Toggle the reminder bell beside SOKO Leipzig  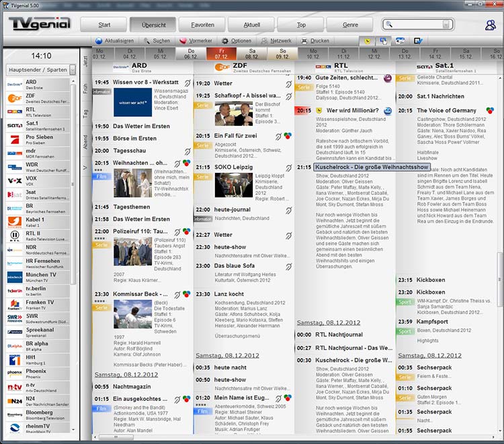[289, 168]
